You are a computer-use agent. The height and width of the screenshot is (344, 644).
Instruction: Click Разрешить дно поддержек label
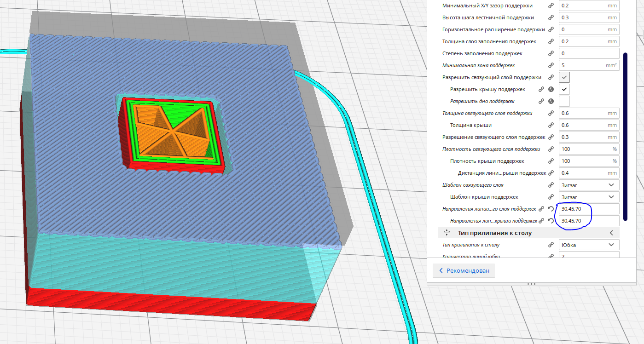pyautogui.click(x=482, y=101)
